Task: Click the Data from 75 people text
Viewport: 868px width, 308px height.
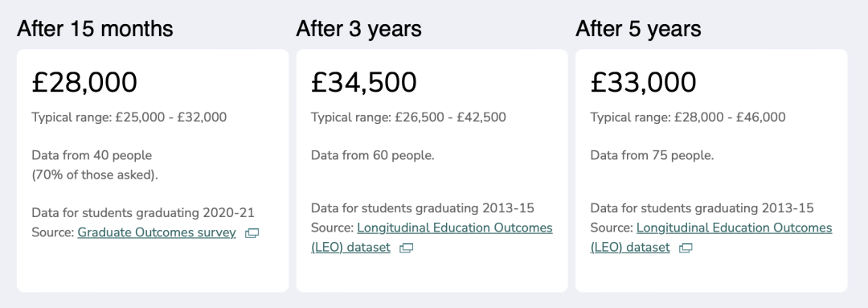Action: click(652, 155)
